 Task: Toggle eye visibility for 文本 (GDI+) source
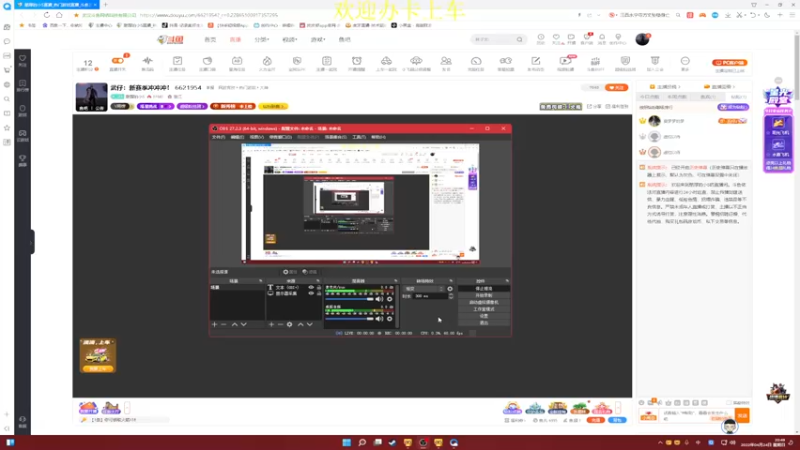[x=311, y=288]
